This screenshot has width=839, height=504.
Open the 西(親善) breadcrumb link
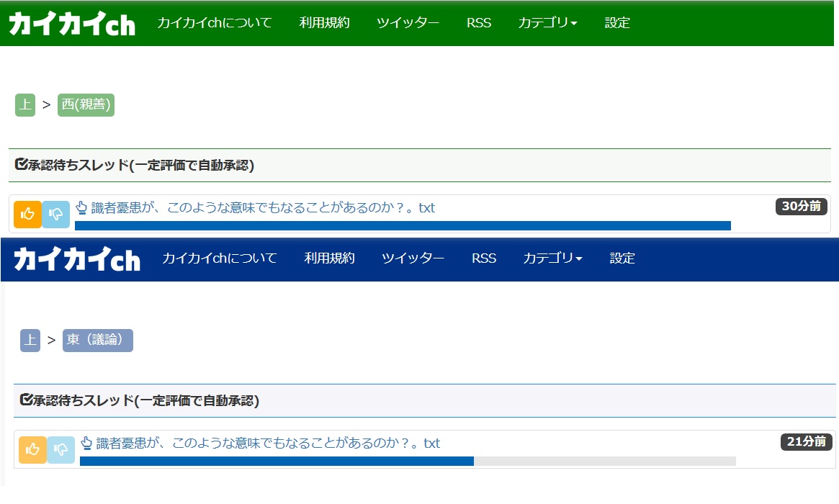(86, 105)
